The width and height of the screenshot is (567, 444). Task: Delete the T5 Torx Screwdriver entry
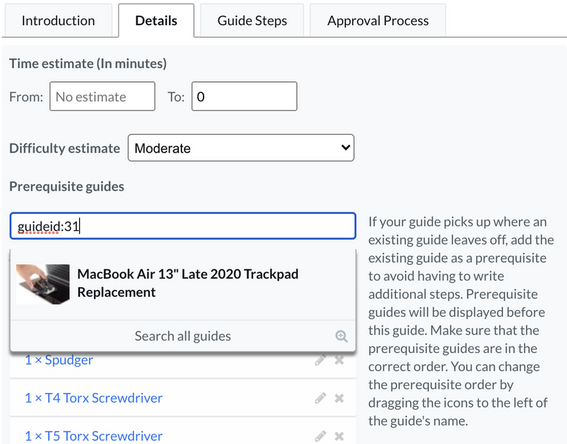339,436
